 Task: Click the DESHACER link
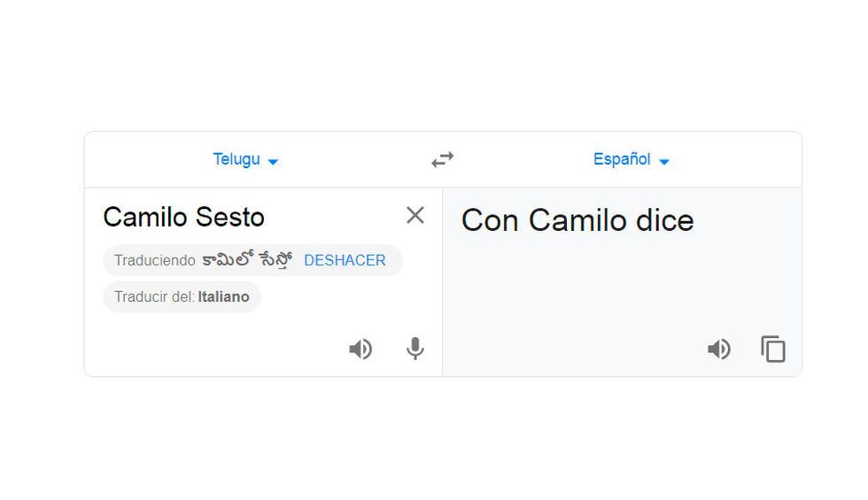pyautogui.click(x=345, y=260)
